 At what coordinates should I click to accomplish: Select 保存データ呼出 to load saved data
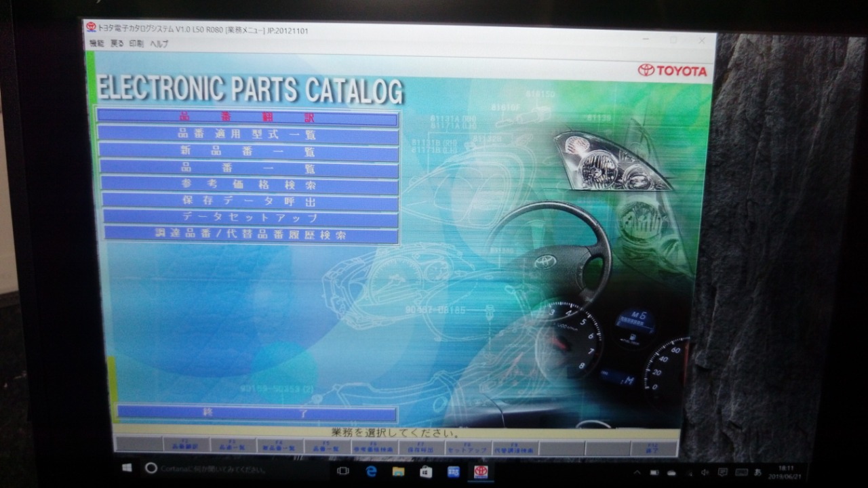250,201
